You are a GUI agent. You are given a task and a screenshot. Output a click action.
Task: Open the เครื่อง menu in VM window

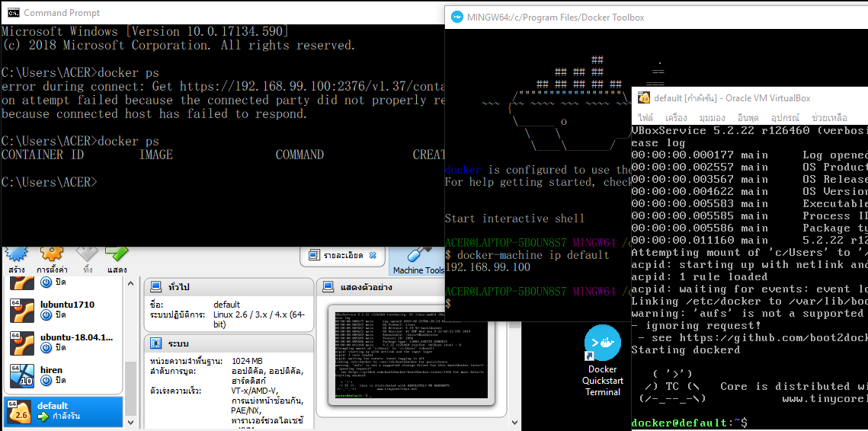point(675,118)
